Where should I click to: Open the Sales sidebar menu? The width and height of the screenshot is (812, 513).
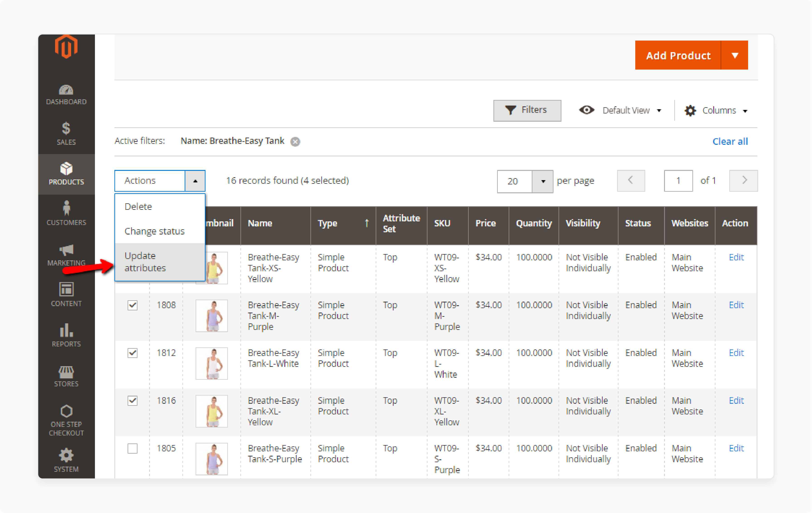coord(66,133)
